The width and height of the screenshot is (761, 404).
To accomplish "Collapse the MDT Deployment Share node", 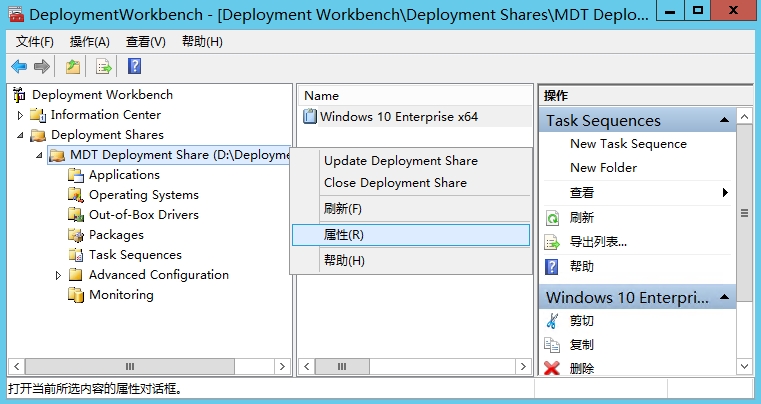I will pyautogui.click(x=39, y=155).
